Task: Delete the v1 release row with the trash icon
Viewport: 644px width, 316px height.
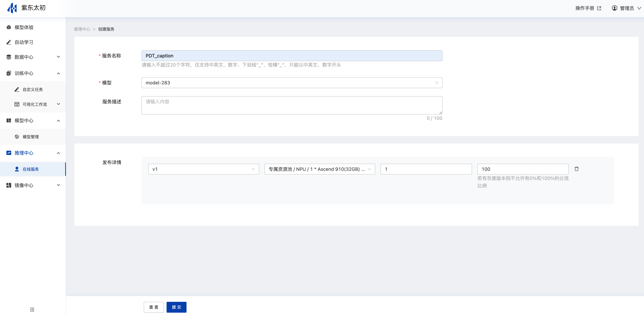Action: 576,169
